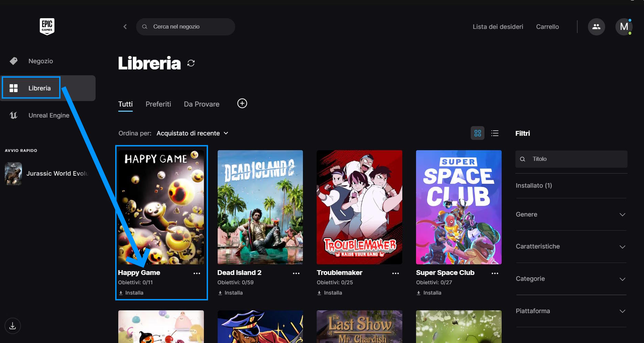This screenshot has height=343, width=644.
Task: Filter by Installato (1)
Action: coord(534,186)
